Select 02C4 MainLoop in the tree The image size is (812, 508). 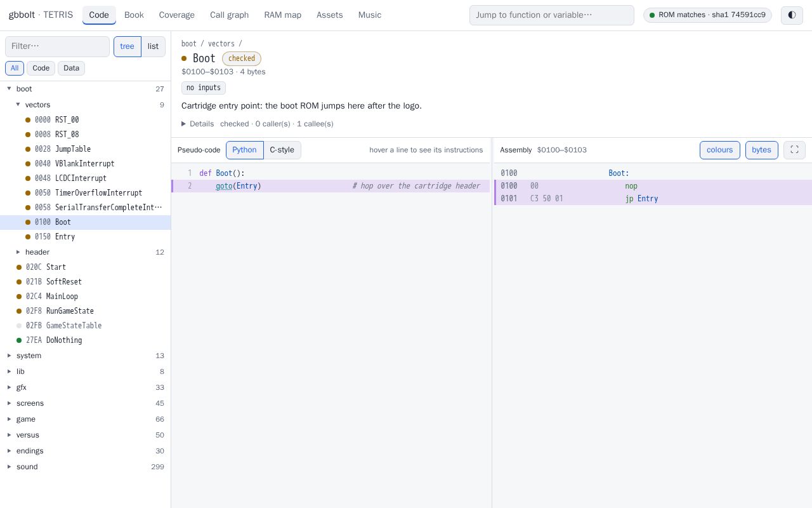pyautogui.click(x=85, y=297)
